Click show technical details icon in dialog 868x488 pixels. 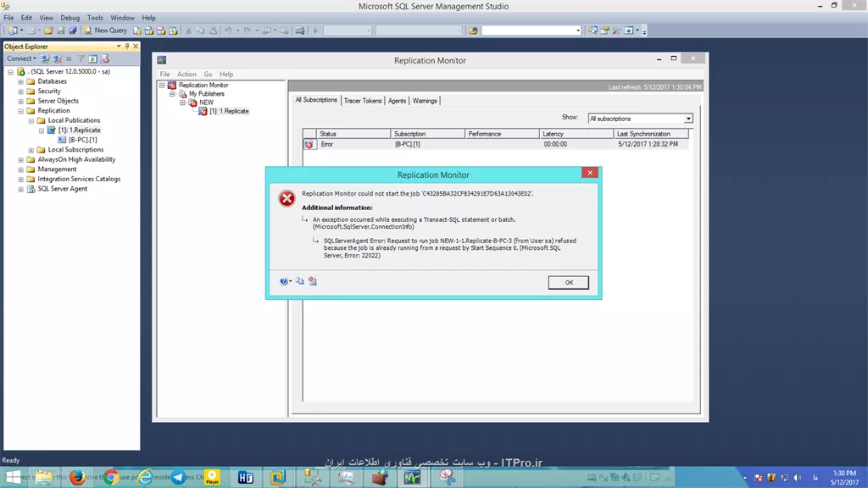[x=313, y=281]
